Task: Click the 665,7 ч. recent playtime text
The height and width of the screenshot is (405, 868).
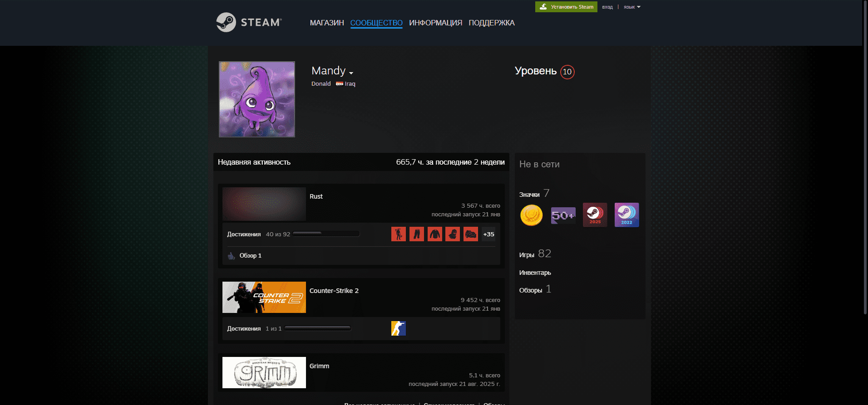Action: 450,162
